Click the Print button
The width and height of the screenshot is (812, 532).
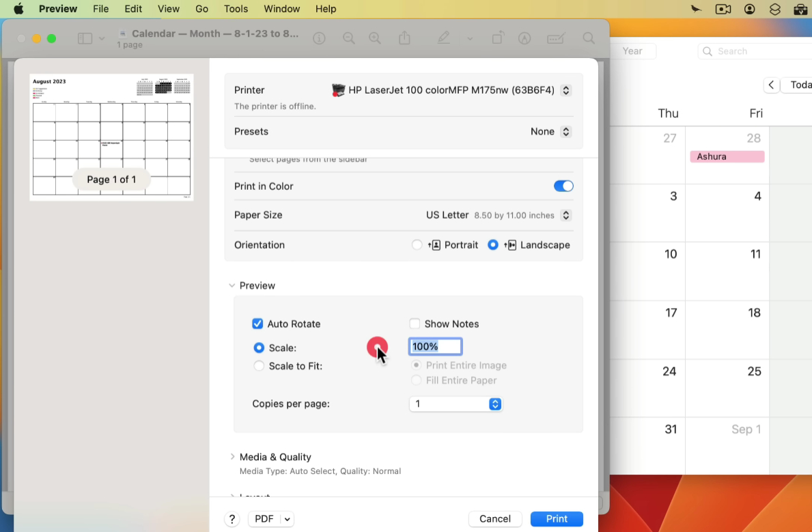[557, 519]
